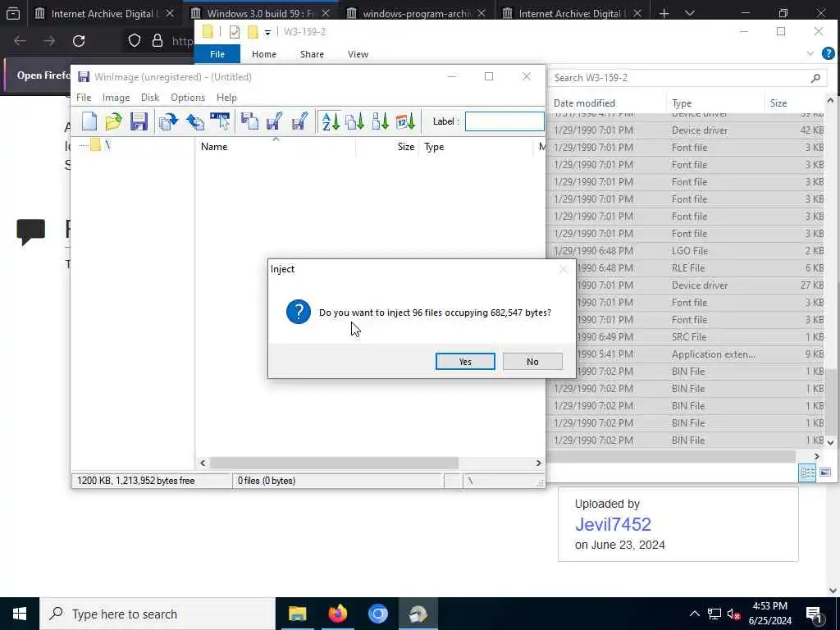The height and width of the screenshot is (630, 840).
Task: Click the Name column header in WinImage
Action: tap(276, 147)
